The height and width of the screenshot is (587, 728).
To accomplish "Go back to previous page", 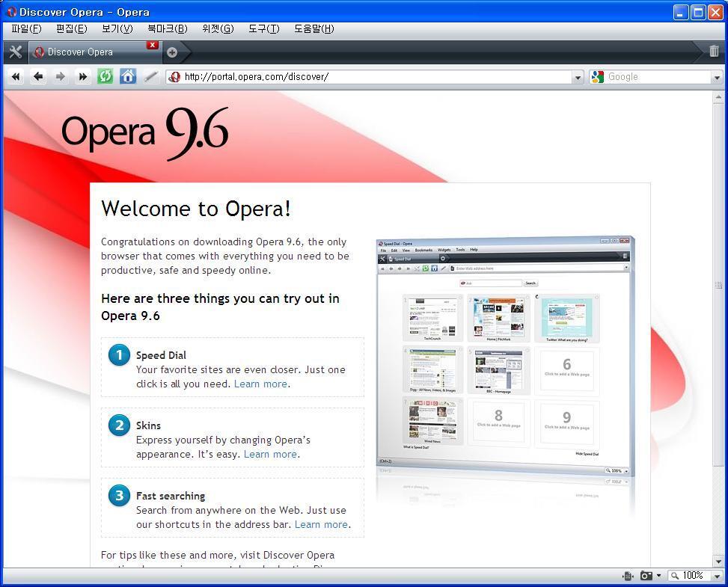I will pos(39,76).
